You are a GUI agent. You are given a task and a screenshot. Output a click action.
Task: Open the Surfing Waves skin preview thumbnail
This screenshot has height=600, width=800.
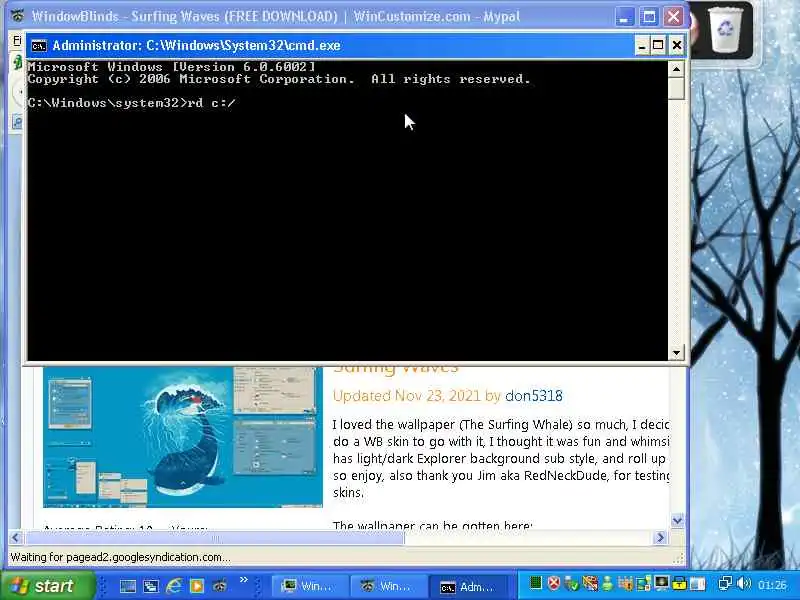[x=183, y=437]
